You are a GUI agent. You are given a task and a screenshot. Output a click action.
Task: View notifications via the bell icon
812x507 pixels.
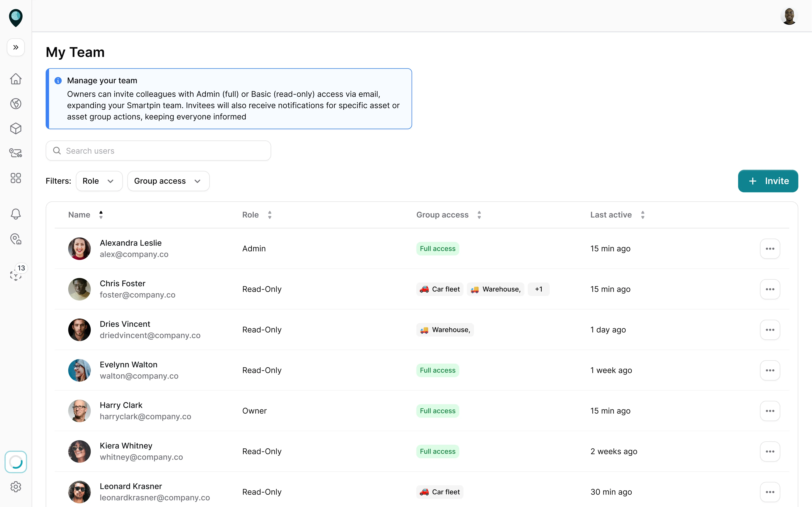[x=15, y=214]
